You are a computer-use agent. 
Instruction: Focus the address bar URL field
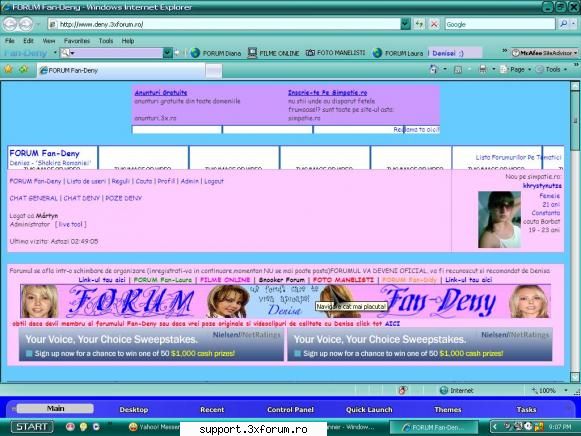click(224, 24)
